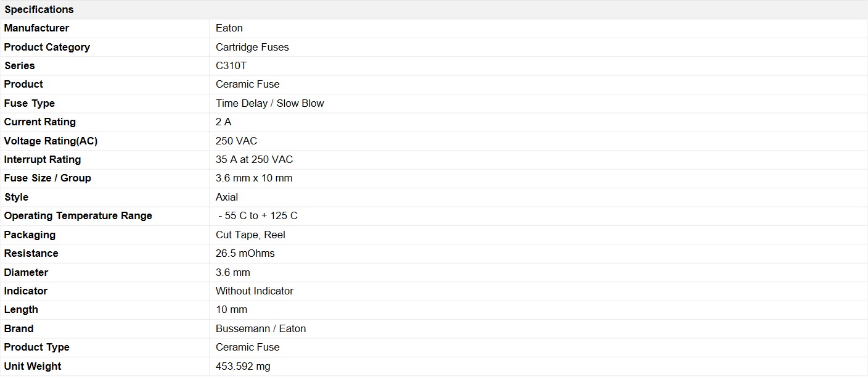This screenshot has height=379, width=868.
Task: Click the 35 A at 250 VAC value
Action: point(255,159)
